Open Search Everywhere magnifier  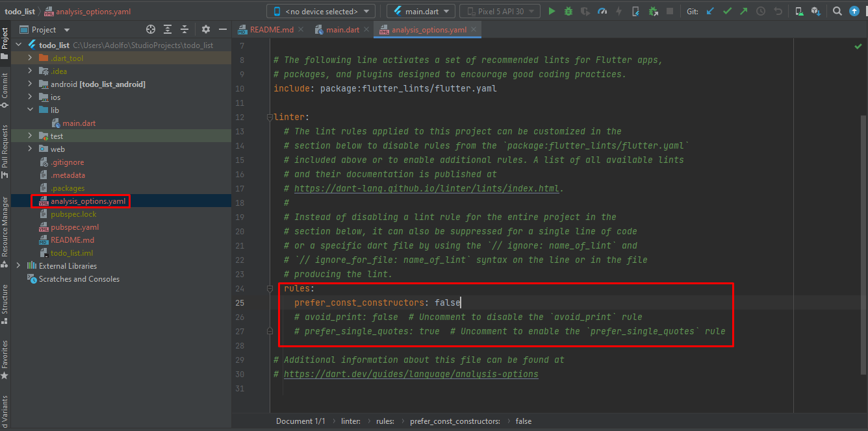tap(837, 11)
